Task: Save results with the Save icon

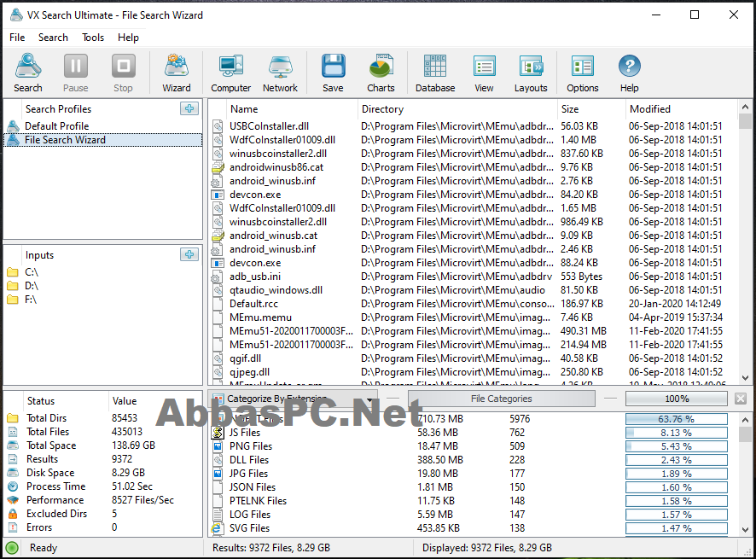Action: point(333,73)
